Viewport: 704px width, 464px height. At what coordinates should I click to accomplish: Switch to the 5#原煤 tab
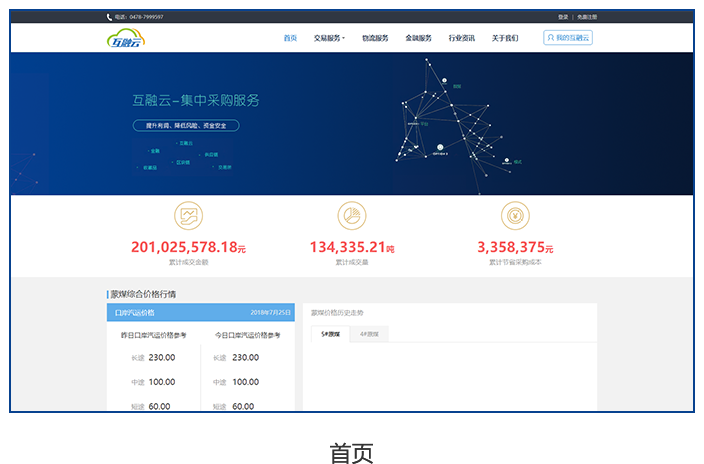[x=330, y=334]
